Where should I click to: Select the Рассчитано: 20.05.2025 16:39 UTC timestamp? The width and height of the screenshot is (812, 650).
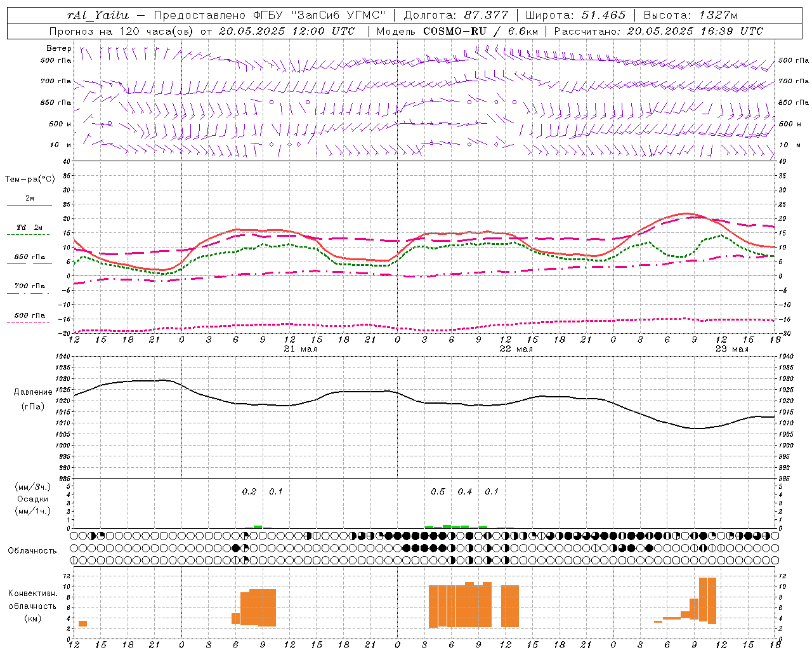point(658,31)
